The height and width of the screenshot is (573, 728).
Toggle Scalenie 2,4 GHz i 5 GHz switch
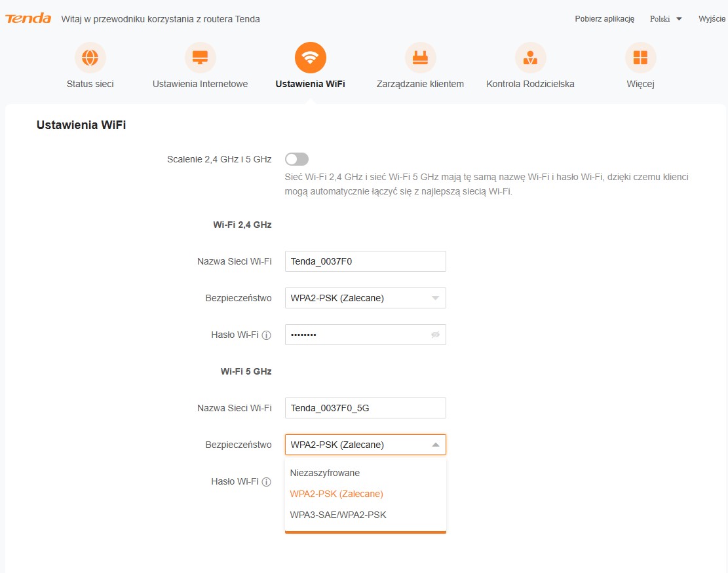297,159
